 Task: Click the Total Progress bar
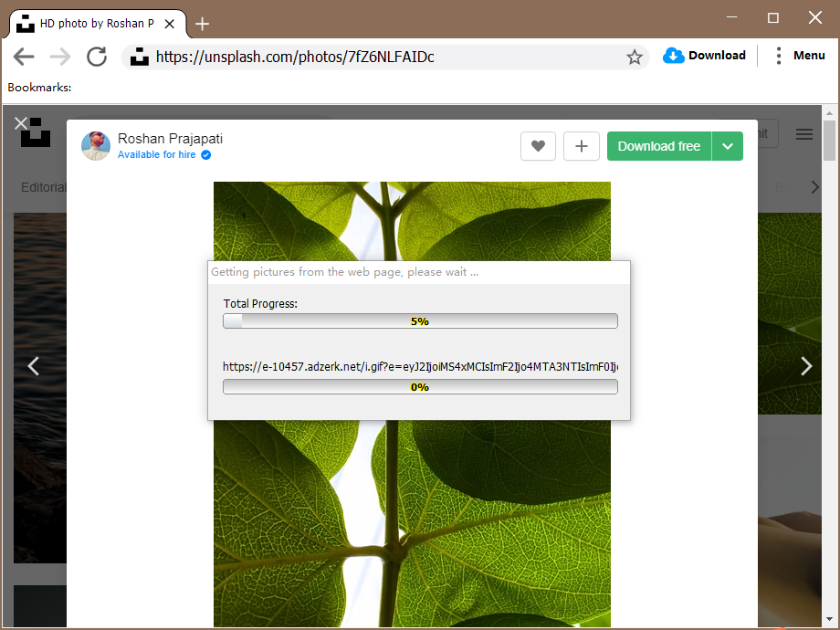[420, 320]
